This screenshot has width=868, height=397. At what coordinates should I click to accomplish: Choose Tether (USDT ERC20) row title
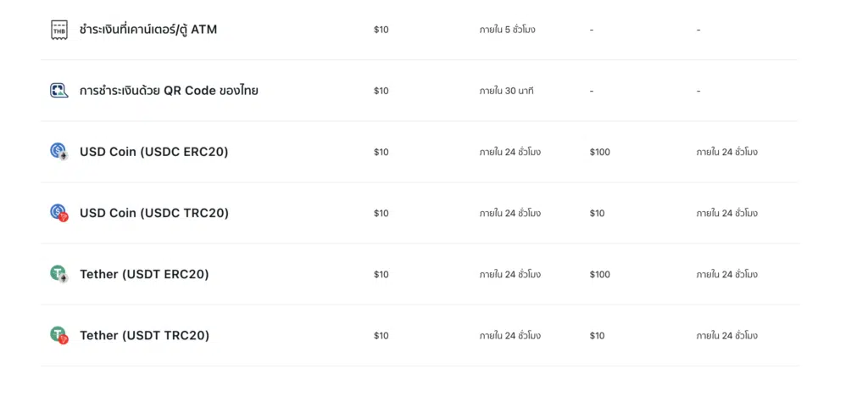[144, 274]
